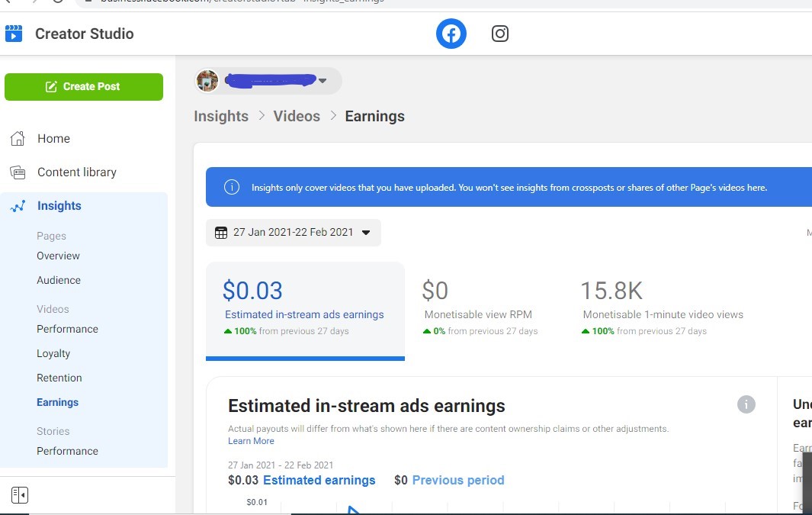The height and width of the screenshot is (515, 812).
Task: Select Performance under Videos
Action: (x=67, y=329)
